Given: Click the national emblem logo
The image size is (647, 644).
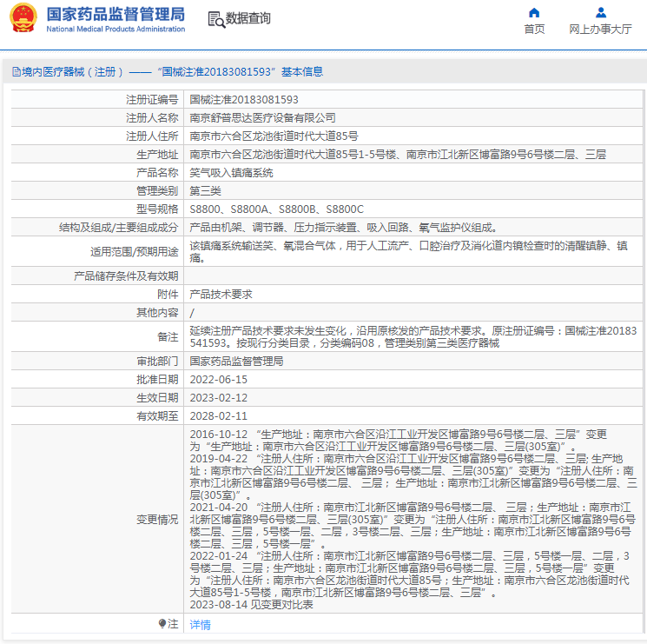Looking at the screenshot, I should (23, 17).
